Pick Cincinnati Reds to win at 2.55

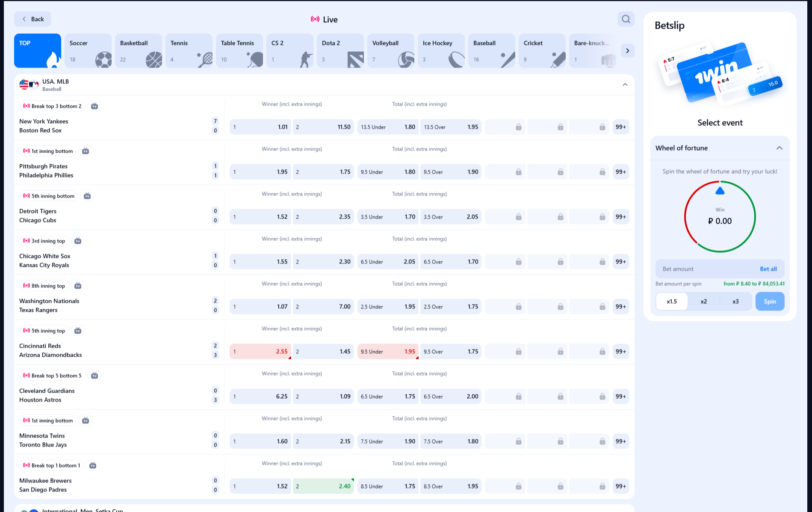click(x=260, y=352)
